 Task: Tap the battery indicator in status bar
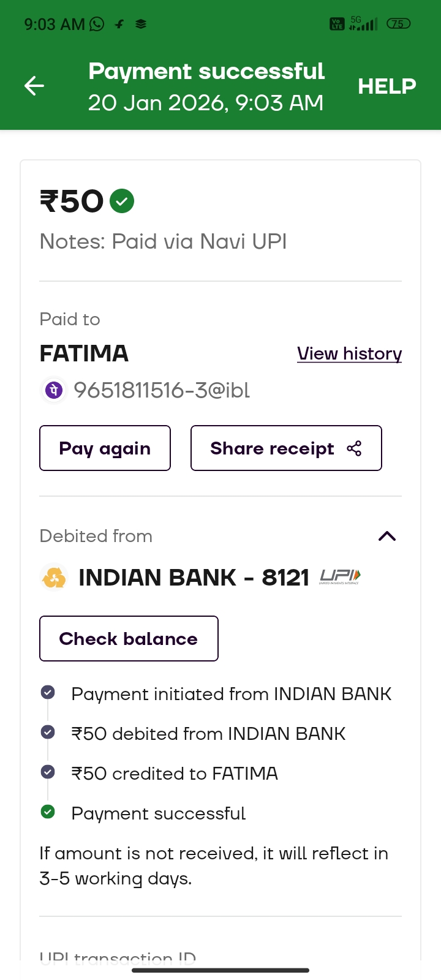(x=398, y=24)
